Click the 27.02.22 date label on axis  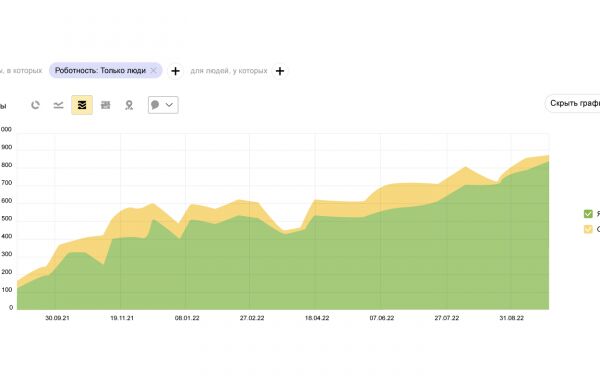252,318
